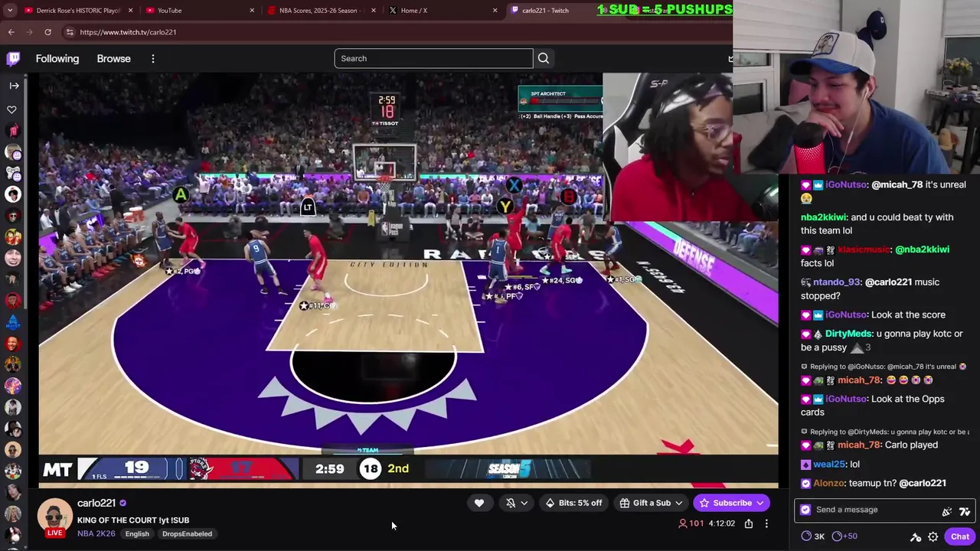Expand the notification options chevron
980x551 pixels.
(524, 503)
